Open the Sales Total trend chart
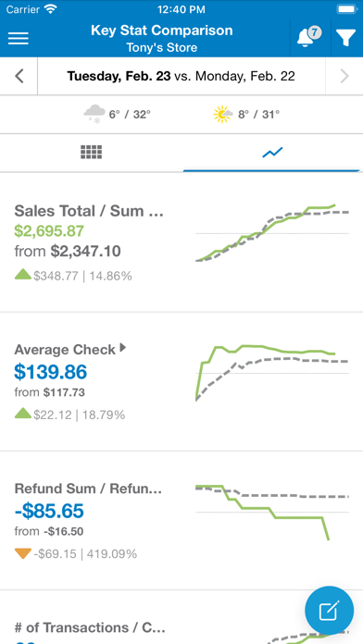 point(272,233)
